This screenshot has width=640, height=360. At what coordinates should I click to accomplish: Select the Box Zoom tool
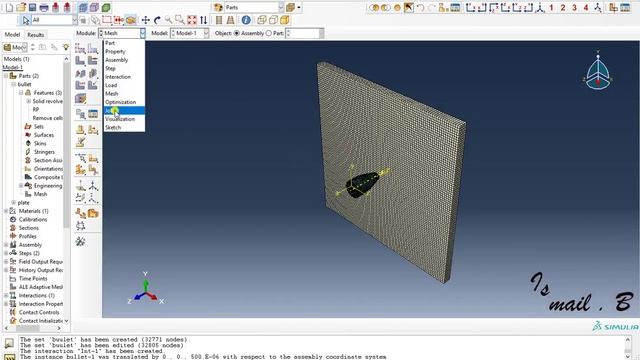(x=180, y=20)
